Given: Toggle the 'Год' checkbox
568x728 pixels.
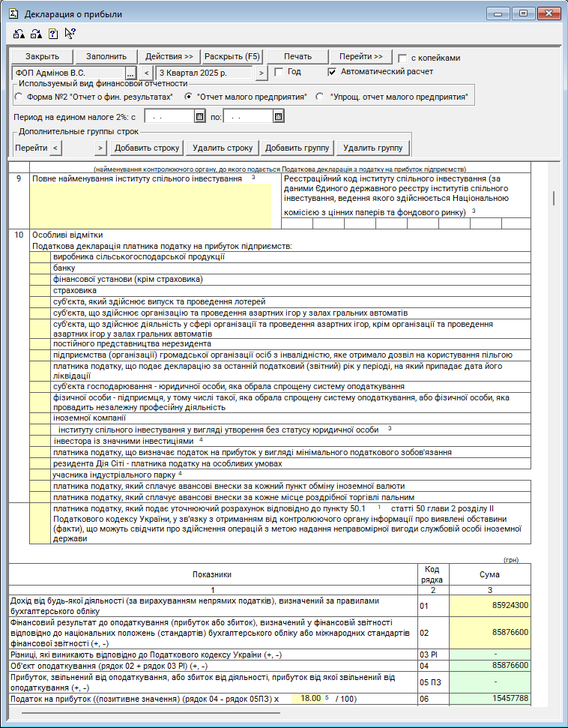Looking at the screenshot, I should pos(279,73).
